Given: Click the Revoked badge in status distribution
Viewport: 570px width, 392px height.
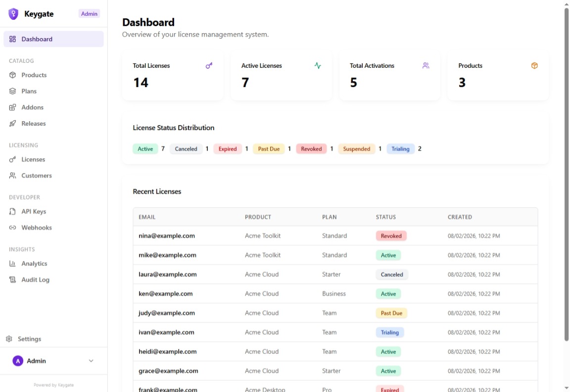Looking at the screenshot, I should tap(311, 149).
